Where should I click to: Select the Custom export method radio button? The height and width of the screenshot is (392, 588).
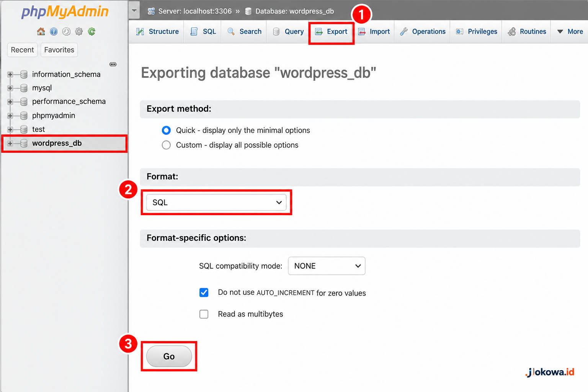[166, 145]
